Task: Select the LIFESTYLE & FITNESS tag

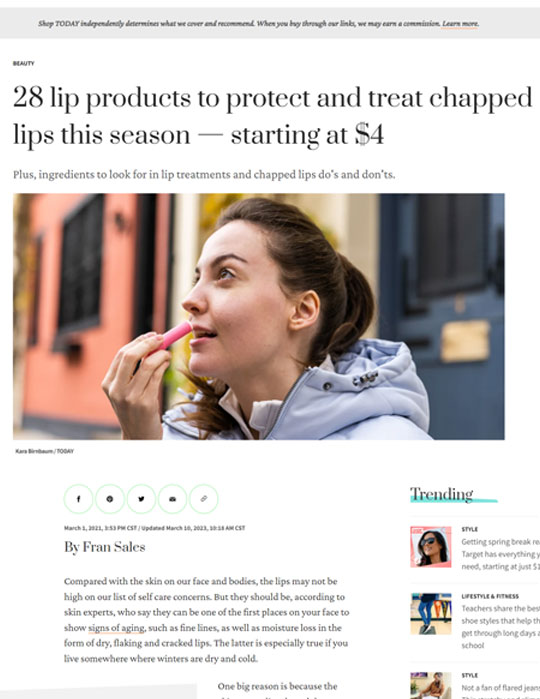Action: click(490, 596)
